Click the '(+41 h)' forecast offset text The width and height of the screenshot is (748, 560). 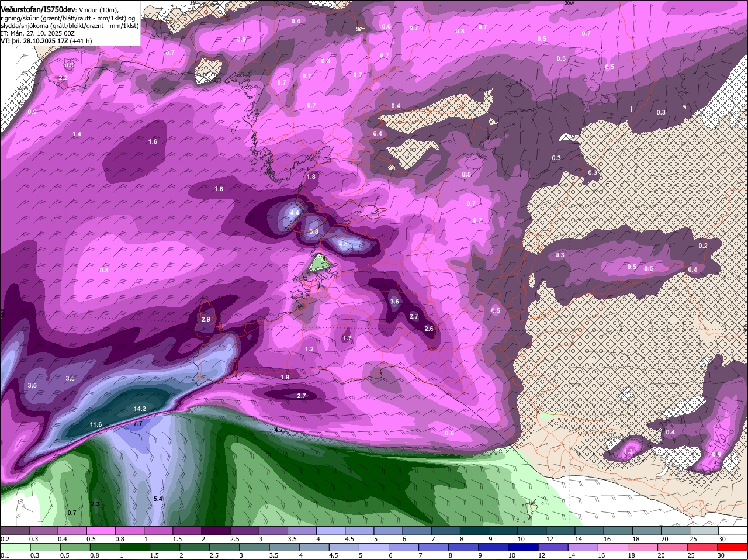[81, 41]
